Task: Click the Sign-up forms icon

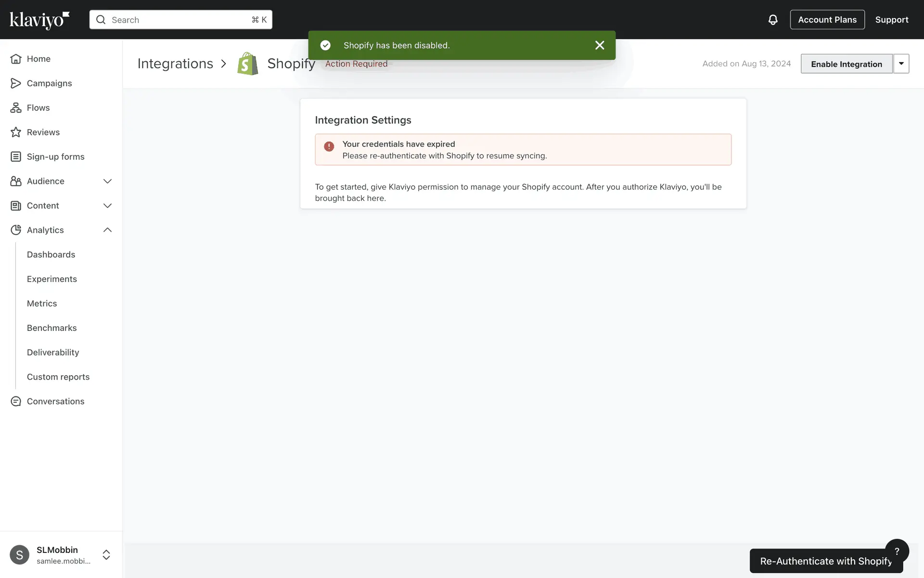Action: point(16,157)
